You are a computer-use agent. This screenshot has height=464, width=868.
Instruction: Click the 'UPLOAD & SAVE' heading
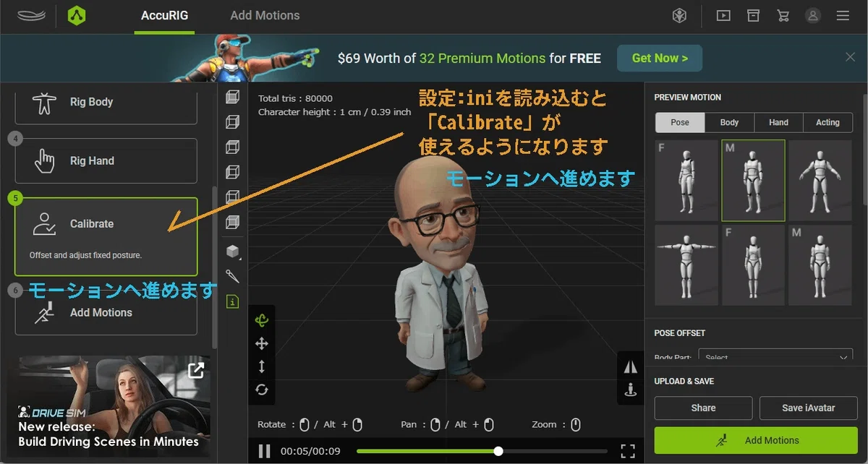tap(684, 381)
